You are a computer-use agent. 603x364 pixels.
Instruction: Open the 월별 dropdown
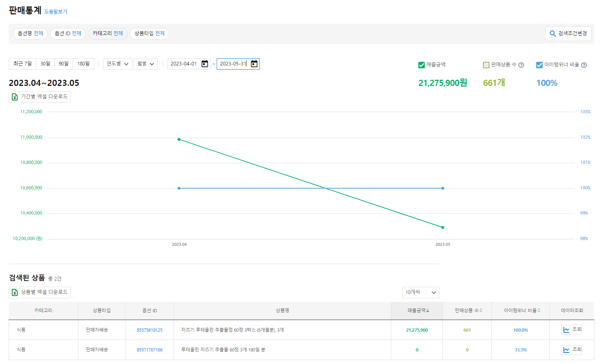[x=146, y=64]
